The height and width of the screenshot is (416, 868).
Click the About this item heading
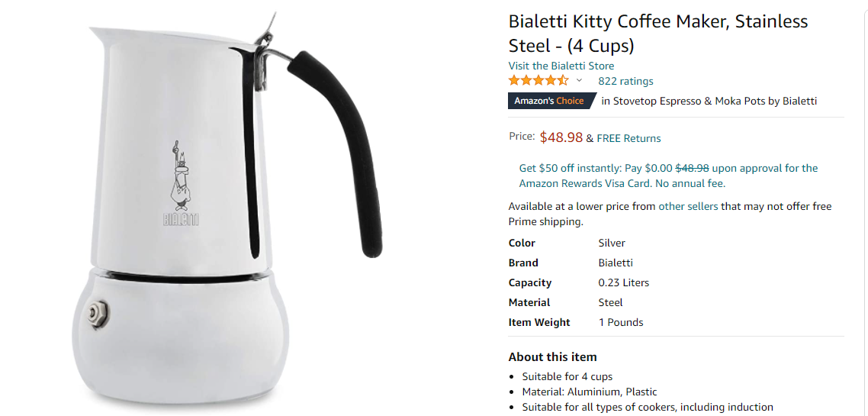click(552, 356)
